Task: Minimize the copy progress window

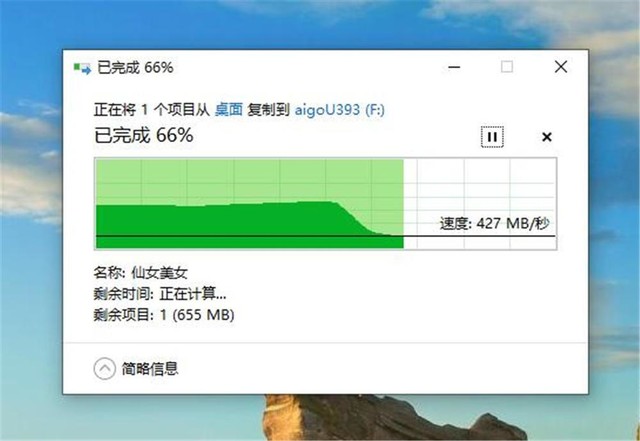Action: point(454,67)
